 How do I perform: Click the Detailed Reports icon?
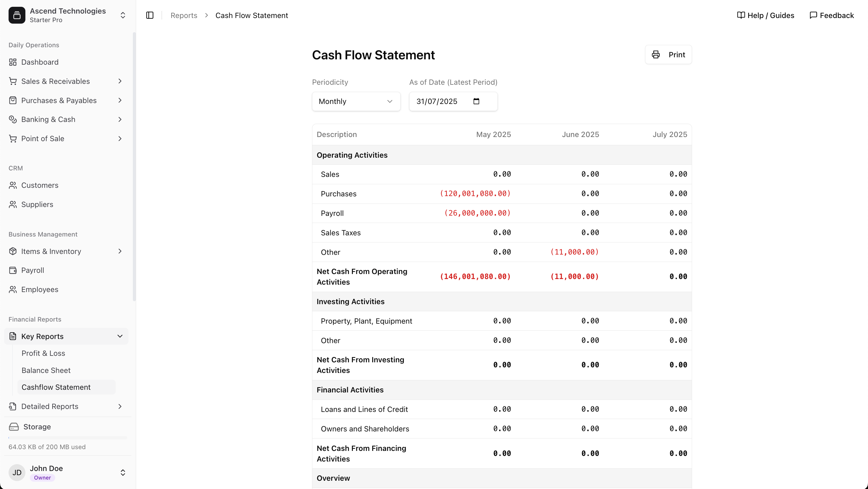(x=13, y=406)
